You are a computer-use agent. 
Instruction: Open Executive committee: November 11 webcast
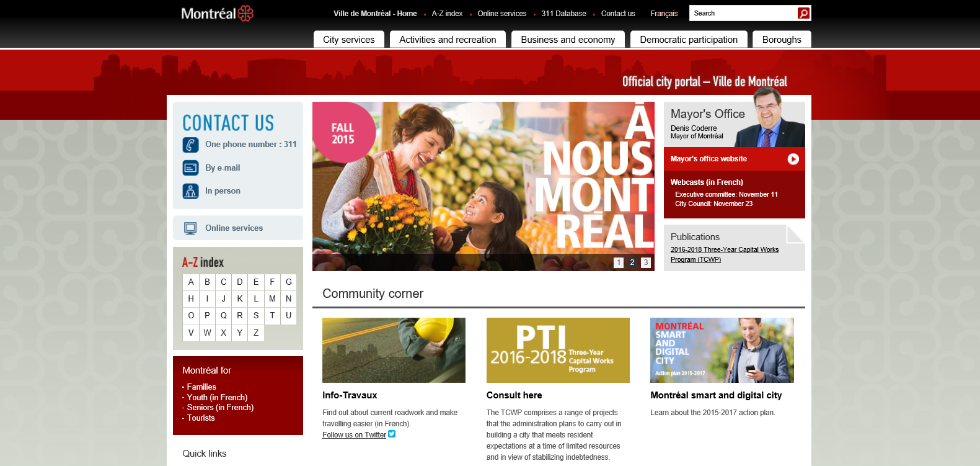click(x=726, y=194)
